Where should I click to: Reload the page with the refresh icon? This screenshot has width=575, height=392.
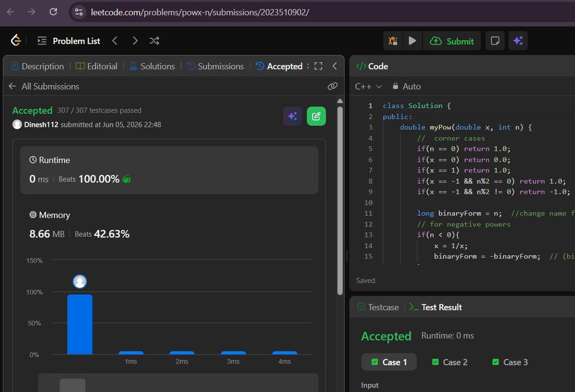click(54, 12)
